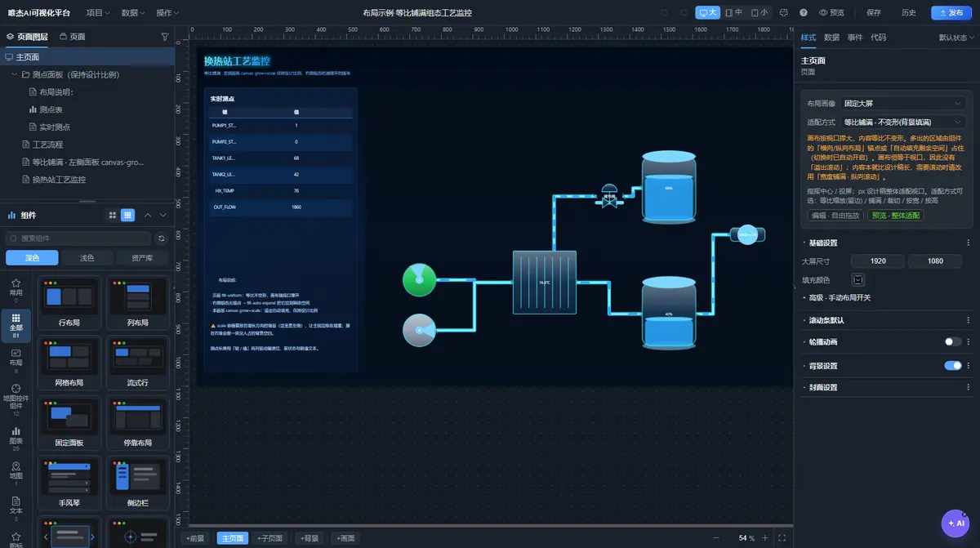Open more options for 基础设置 section

coord(969,243)
